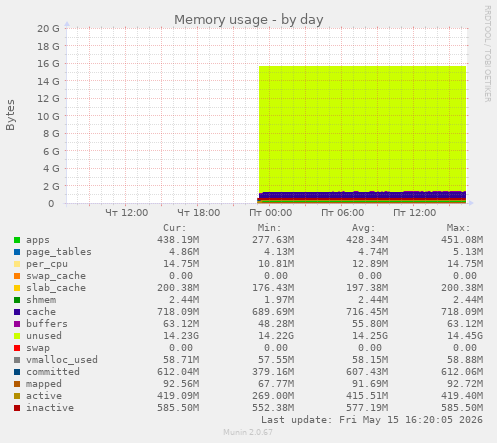Click the 'buffers' legend label

[47, 324]
